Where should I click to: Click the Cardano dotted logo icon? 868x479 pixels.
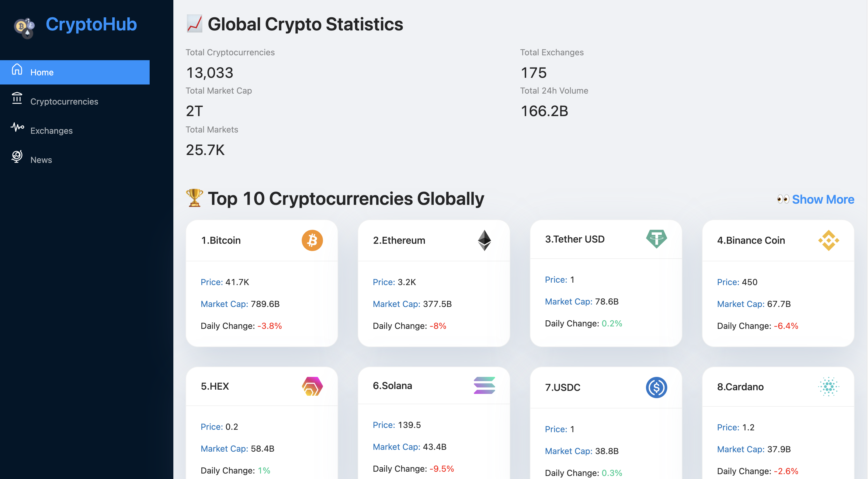pyautogui.click(x=828, y=386)
